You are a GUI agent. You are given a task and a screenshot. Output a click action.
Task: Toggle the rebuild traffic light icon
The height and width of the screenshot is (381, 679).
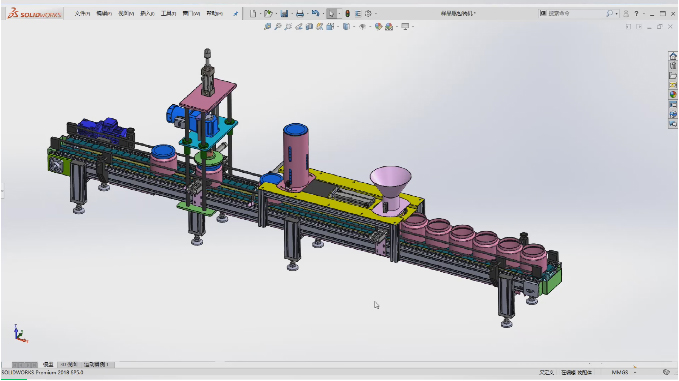pos(347,13)
